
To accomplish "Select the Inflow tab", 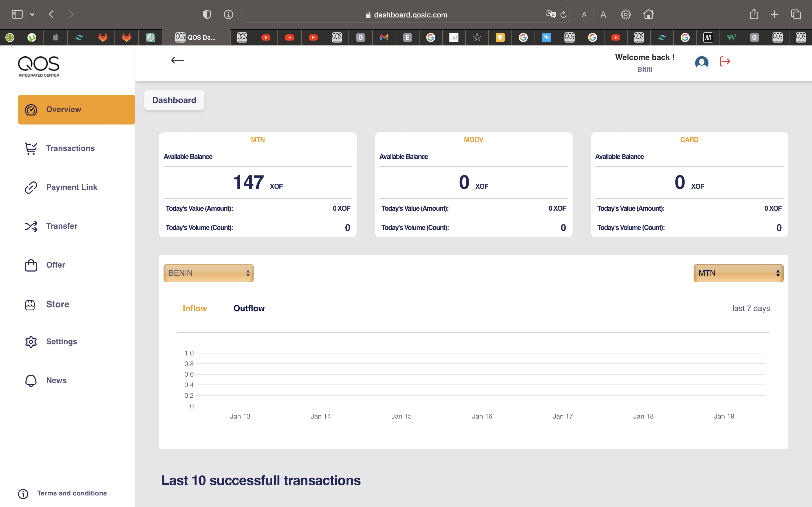I will coord(195,308).
